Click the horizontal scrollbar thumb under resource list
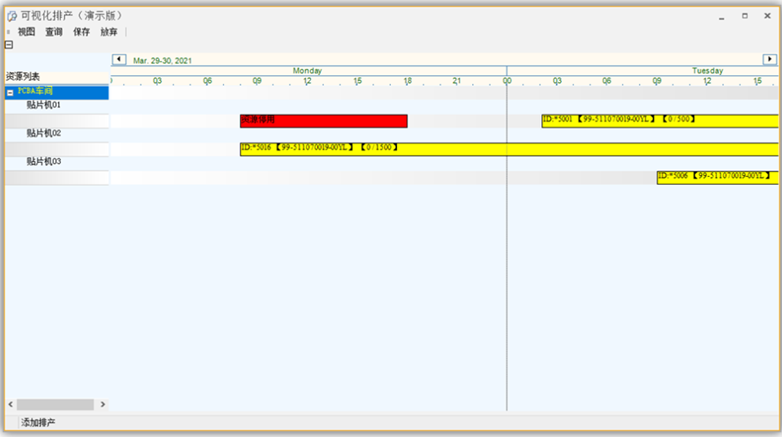The image size is (782, 437). coord(56,405)
